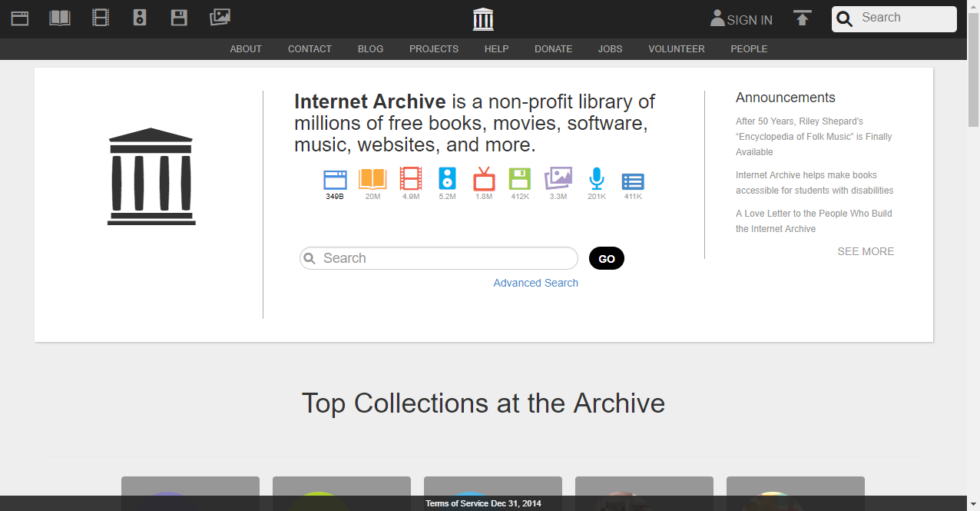The image size is (980, 511).
Task: Click the film strip video icon in top bar
Action: [x=101, y=18]
